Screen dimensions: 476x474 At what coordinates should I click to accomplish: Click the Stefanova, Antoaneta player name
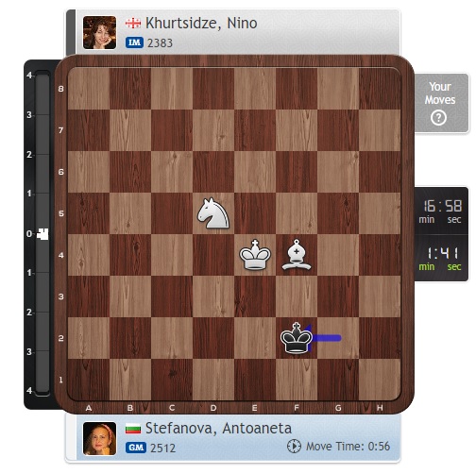218,429
